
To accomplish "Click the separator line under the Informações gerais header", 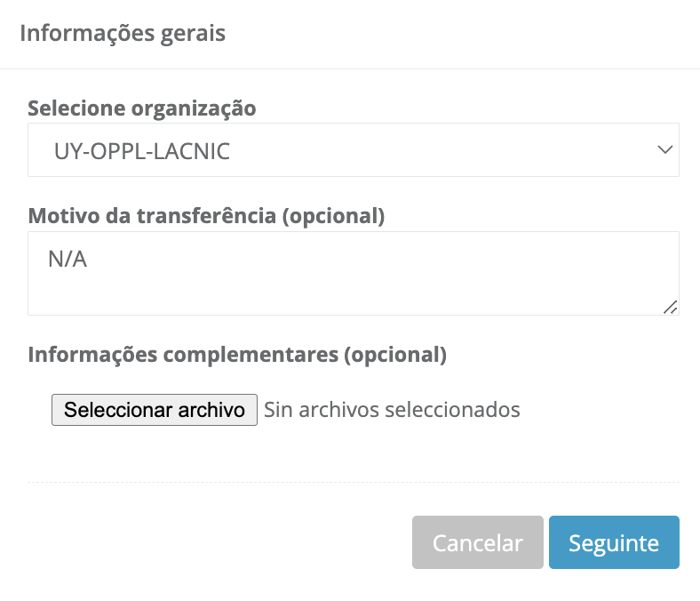I will tap(350, 68).
